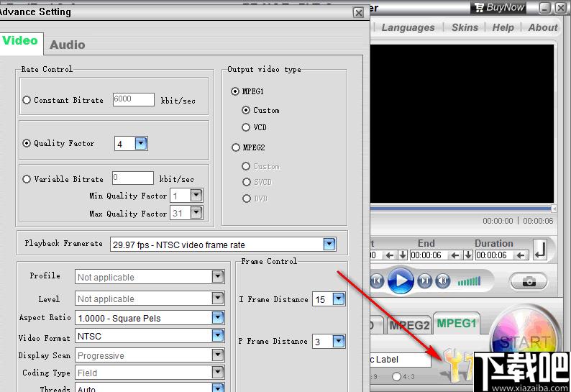
Task: Click the down arrow beside End time
Action: [x=468, y=255]
